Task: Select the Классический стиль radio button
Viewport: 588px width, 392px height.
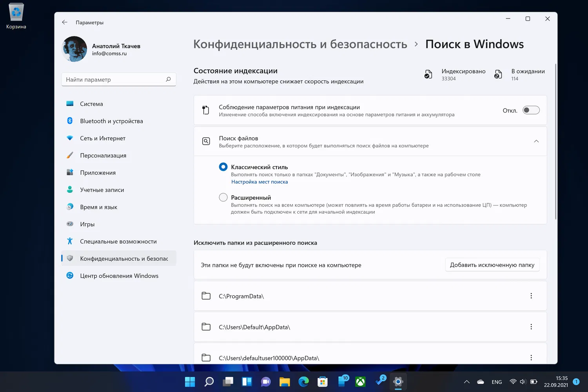Action: [x=223, y=167]
